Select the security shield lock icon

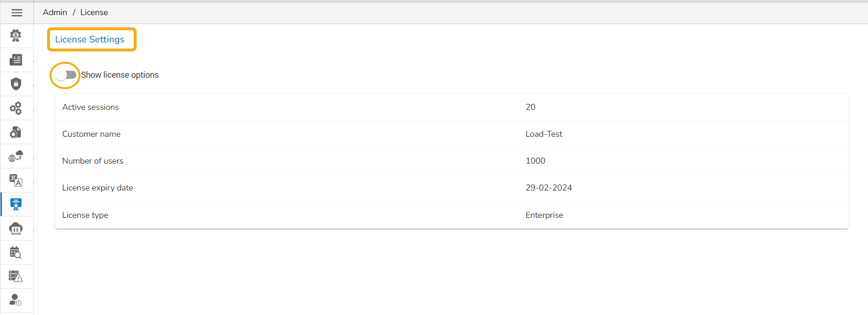(x=16, y=84)
